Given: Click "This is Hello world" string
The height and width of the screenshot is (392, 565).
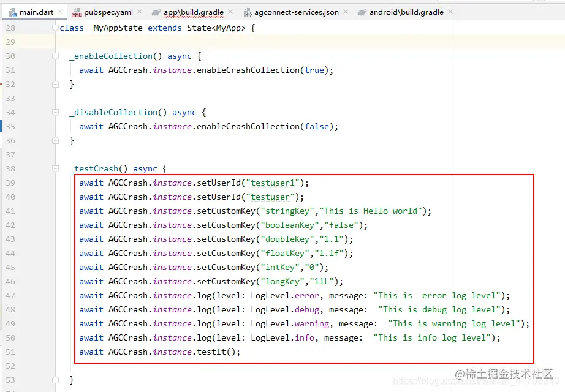Looking at the screenshot, I should tap(371, 211).
